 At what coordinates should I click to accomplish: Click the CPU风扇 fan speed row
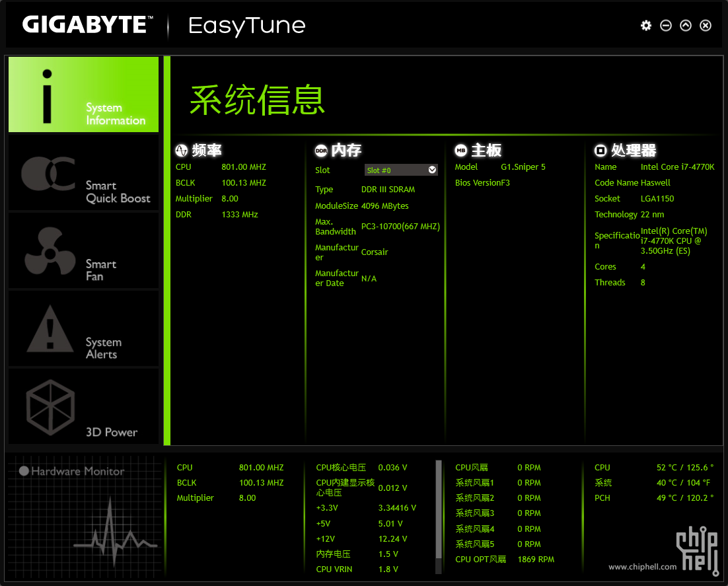pos(498,468)
